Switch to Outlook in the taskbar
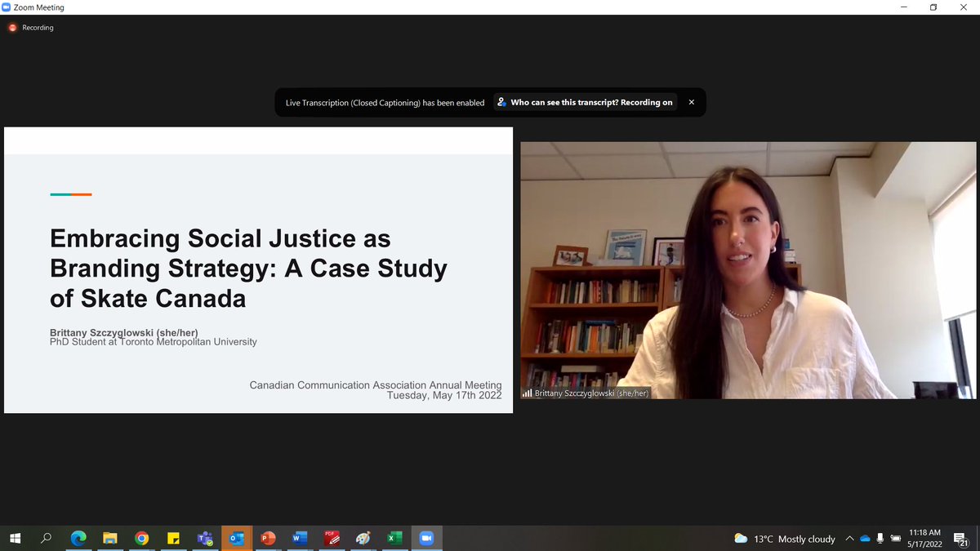Viewport: 980px width, 551px height. tap(236, 538)
